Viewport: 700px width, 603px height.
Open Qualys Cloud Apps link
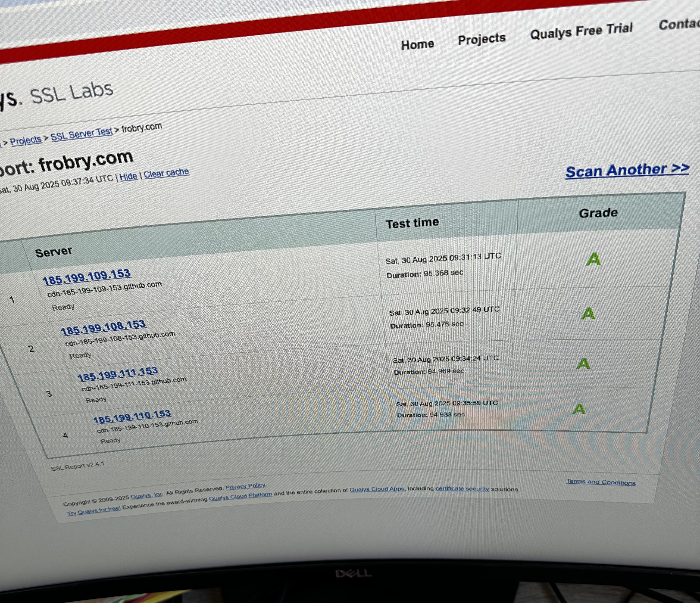[377, 489]
